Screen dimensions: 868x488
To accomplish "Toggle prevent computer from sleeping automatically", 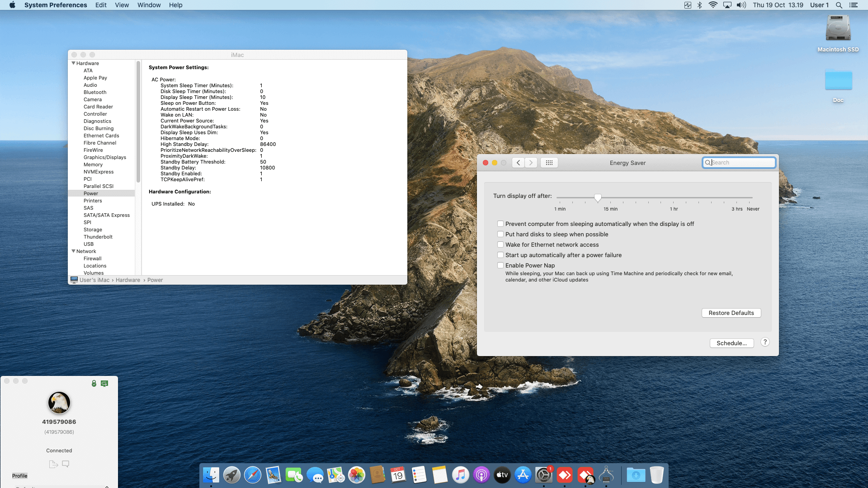I will click(x=500, y=224).
